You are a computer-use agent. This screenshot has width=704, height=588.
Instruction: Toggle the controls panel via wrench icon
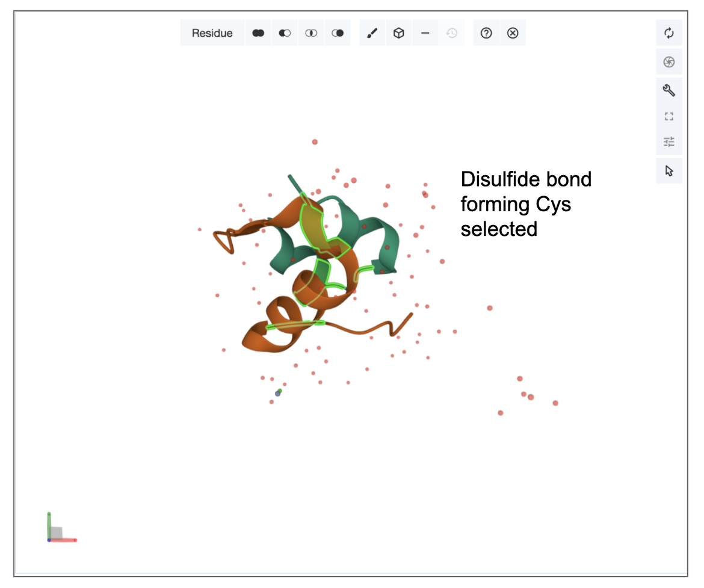click(x=669, y=90)
